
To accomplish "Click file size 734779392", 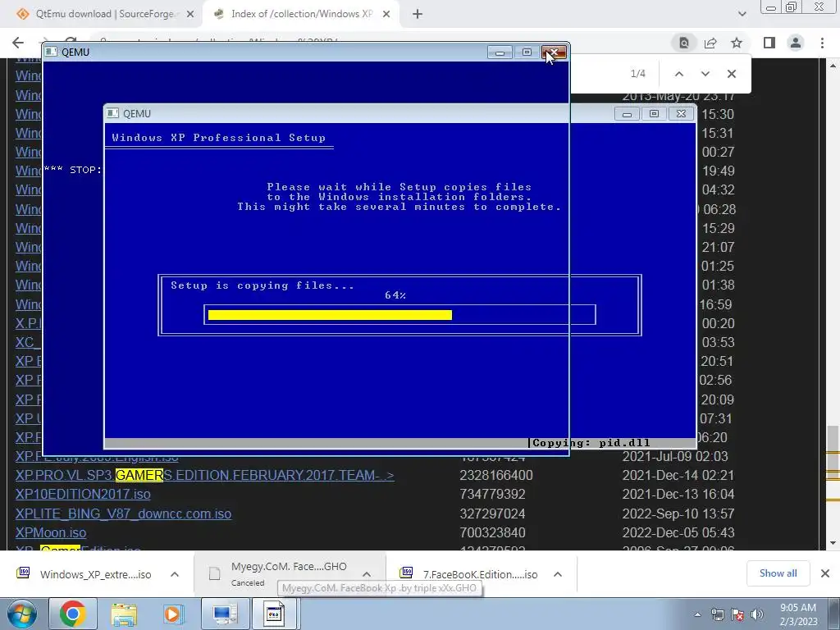I will click(x=492, y=494).
